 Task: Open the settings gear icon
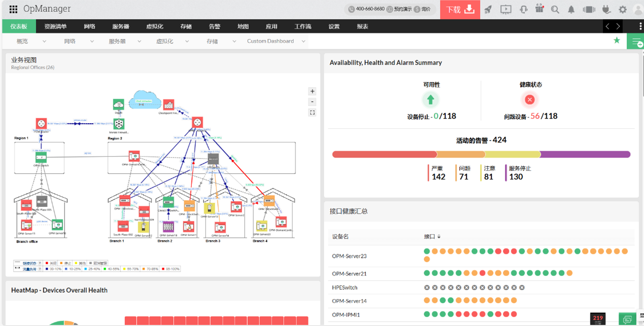coord(622,9)
